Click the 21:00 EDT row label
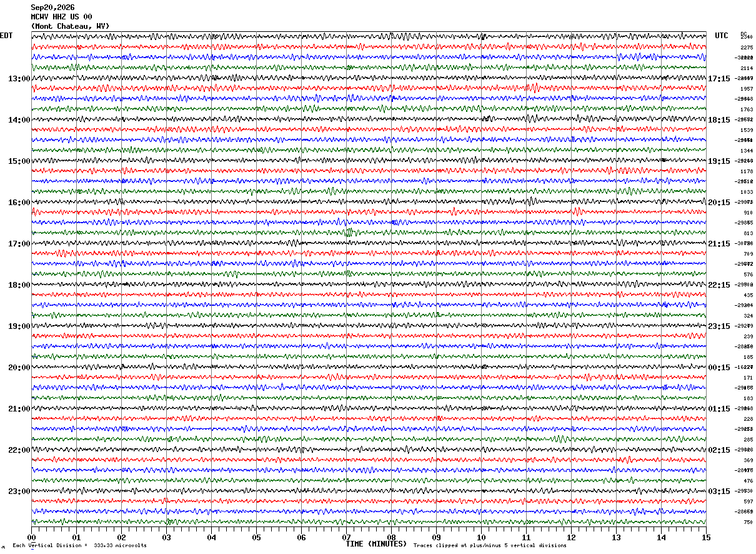The width and height of the screenshot is (756, 554). [x=19, y=409]
